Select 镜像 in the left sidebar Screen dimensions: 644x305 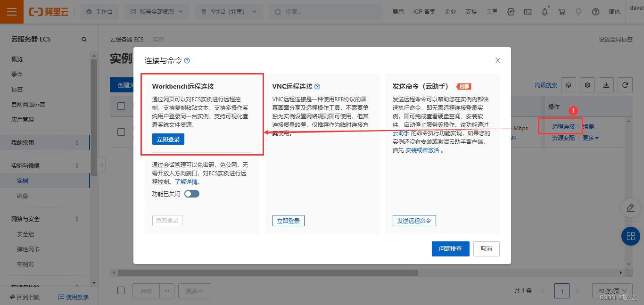(23, 196)
